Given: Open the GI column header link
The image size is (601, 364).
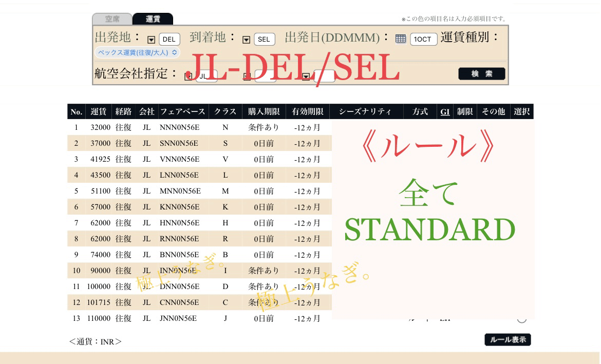Looking at the screenshot, I should tap(445, 112).
